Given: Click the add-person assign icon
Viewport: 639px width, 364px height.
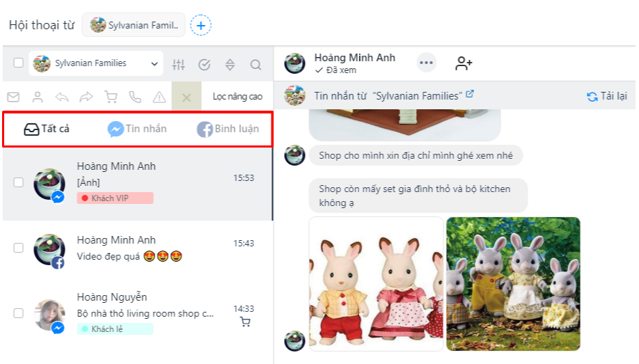Looking at the screenshot, I should tap(464, 63).
